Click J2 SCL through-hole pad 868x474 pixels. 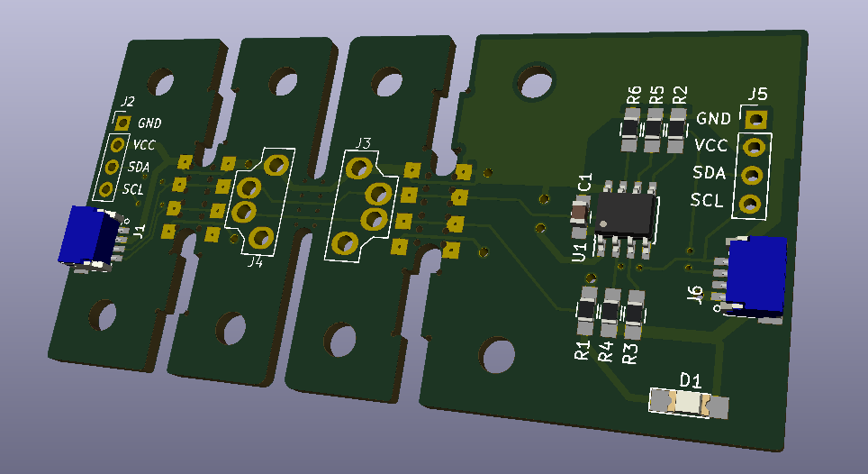point(106,189)
